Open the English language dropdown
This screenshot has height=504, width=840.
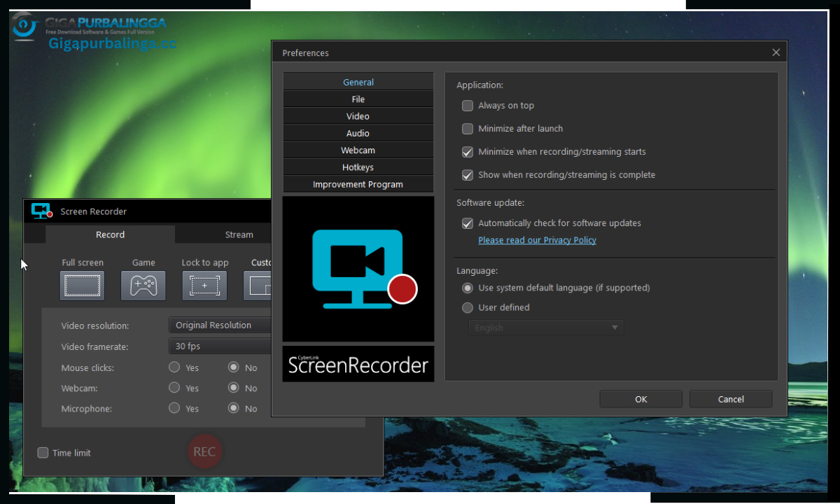(546, 328)
